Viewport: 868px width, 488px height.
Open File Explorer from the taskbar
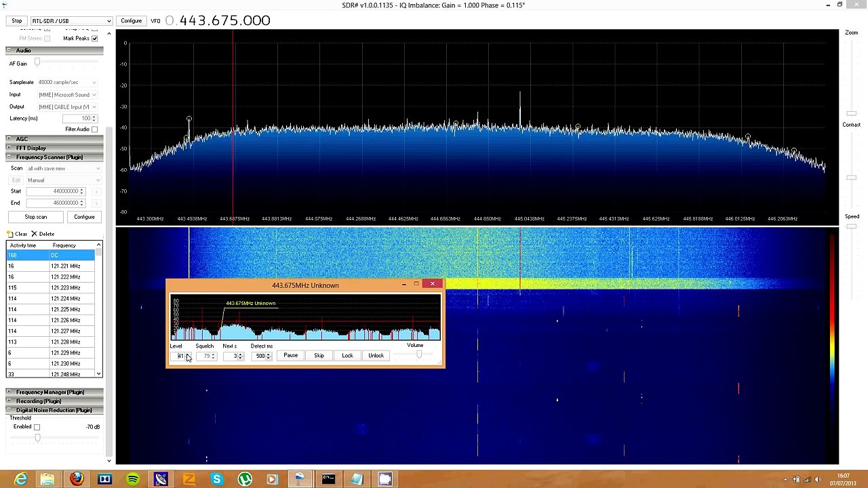48,479
